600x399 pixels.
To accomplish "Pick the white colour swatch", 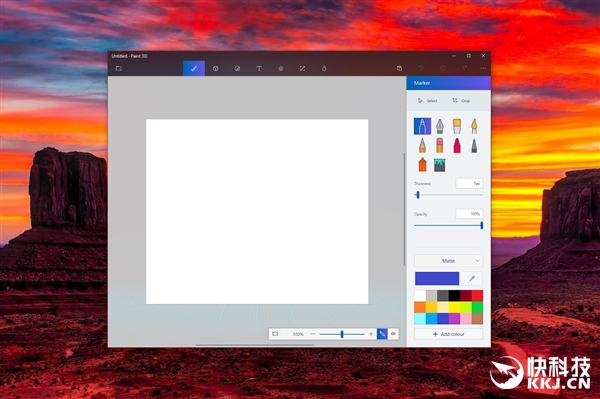I will point(420,296).
